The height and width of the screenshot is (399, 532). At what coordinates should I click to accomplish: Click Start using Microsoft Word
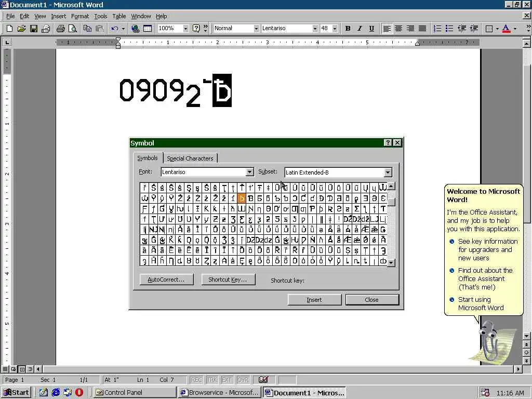point(481,303)
